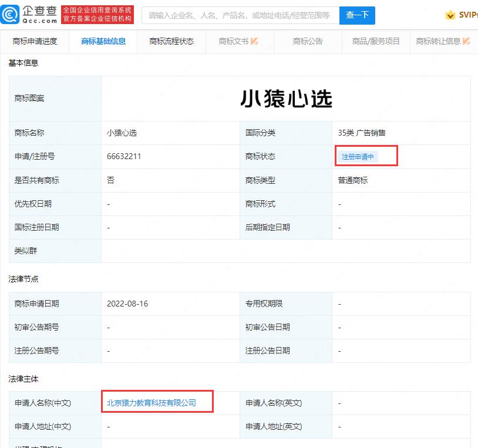Screen dimensions: 478x448
Task: Open the 商品/服务项目 tab
Action: [x=376, y=42]
